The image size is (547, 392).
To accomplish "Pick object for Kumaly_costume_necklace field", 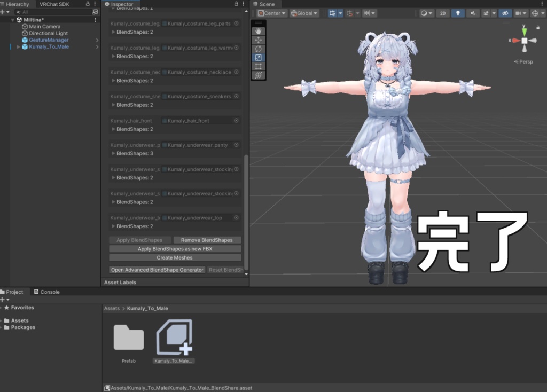I will pyautogui.click(x=236, y=72).
